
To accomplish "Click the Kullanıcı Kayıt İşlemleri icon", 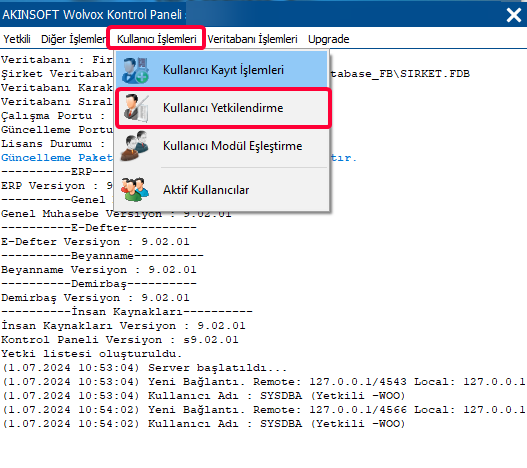I will tap(135, 70).
